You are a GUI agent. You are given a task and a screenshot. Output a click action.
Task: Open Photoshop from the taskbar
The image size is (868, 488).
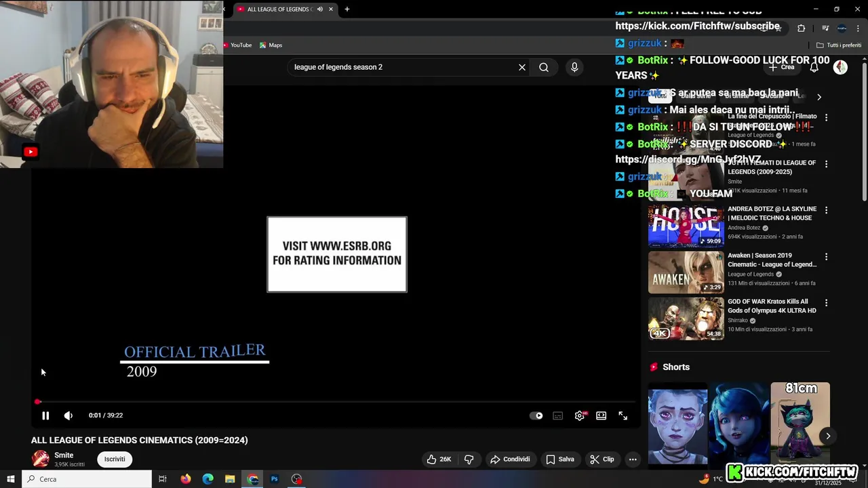tap(275, 479)
